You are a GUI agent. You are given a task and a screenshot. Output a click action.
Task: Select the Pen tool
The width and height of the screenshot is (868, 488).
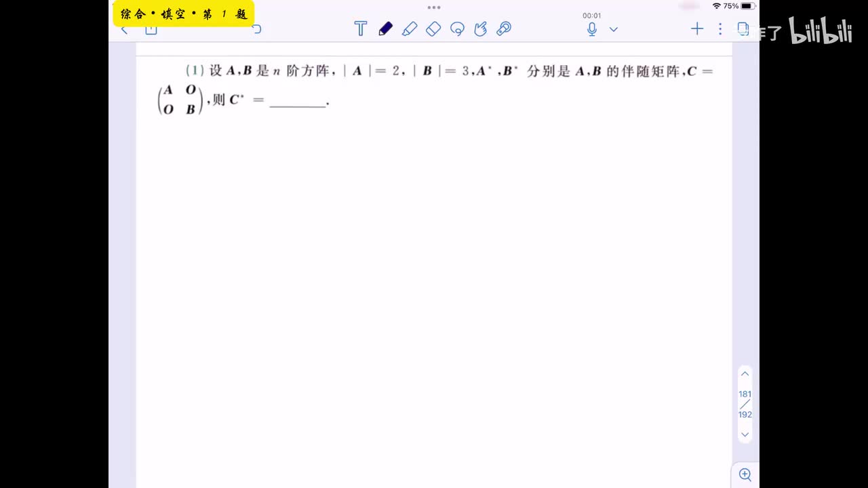[385, 28]
